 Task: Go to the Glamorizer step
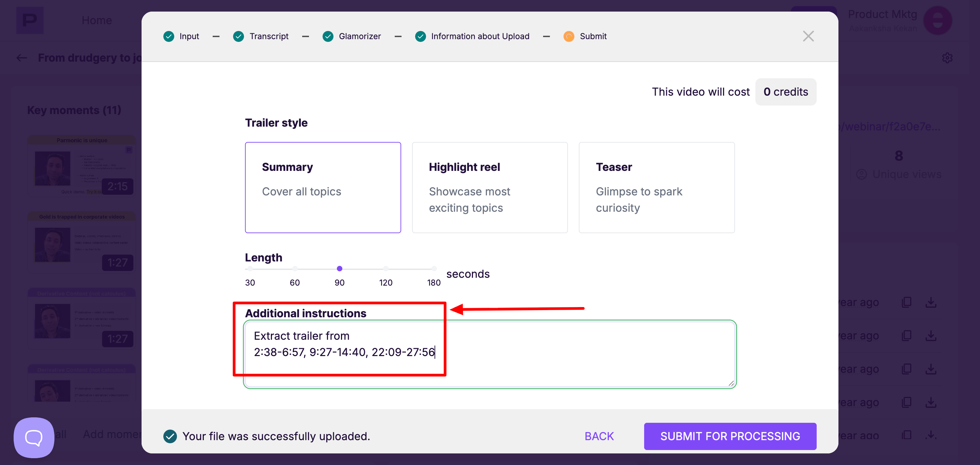click(360, 36)
